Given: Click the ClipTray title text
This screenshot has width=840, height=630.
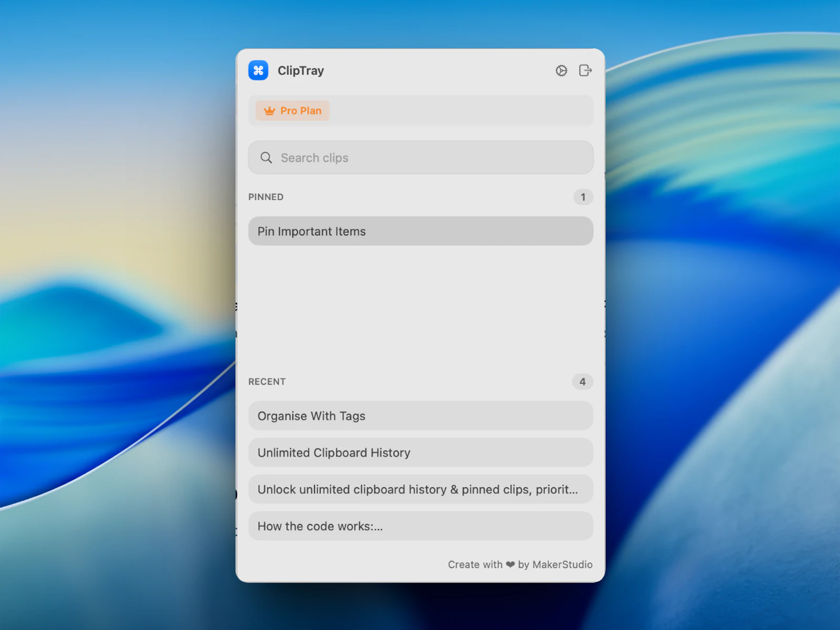Looking at the screenshot, I should click(x=301, y=70).
